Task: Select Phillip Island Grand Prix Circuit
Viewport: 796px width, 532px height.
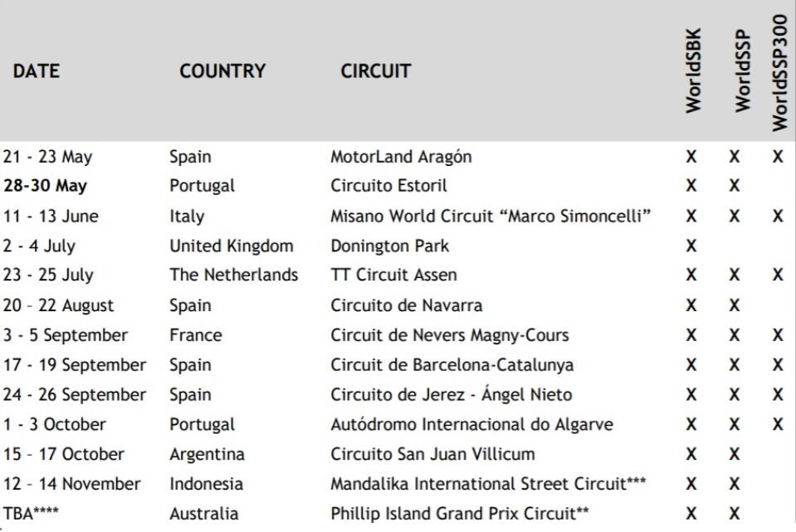Action: tap(460, 514)
